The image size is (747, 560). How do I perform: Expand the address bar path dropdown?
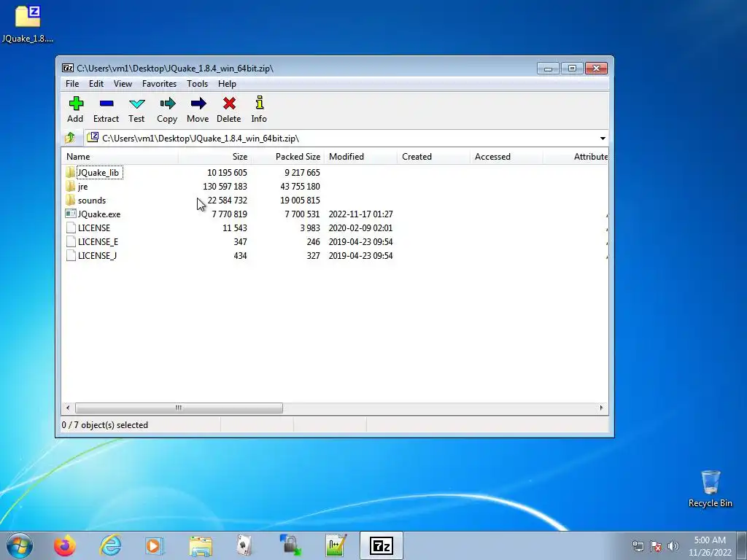tap(603, 138)
